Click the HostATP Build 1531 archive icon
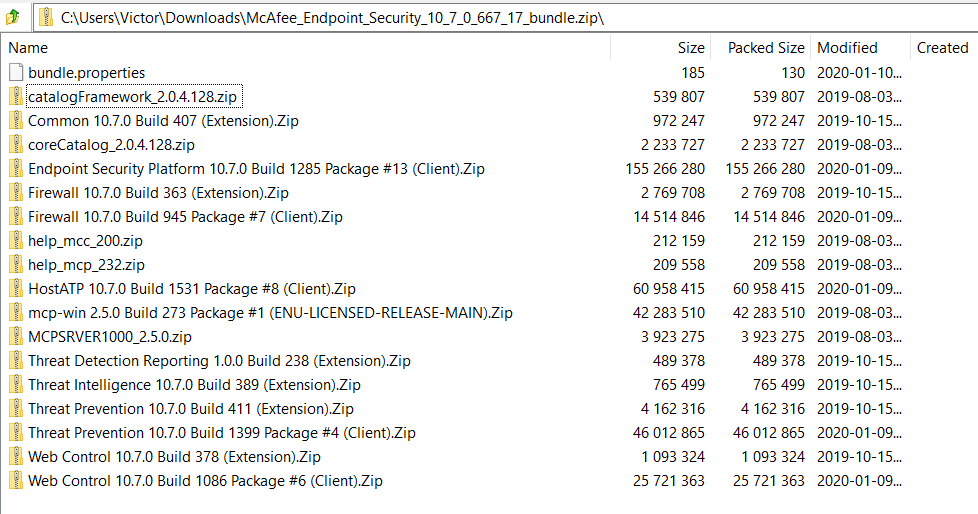 click(15, 288)
